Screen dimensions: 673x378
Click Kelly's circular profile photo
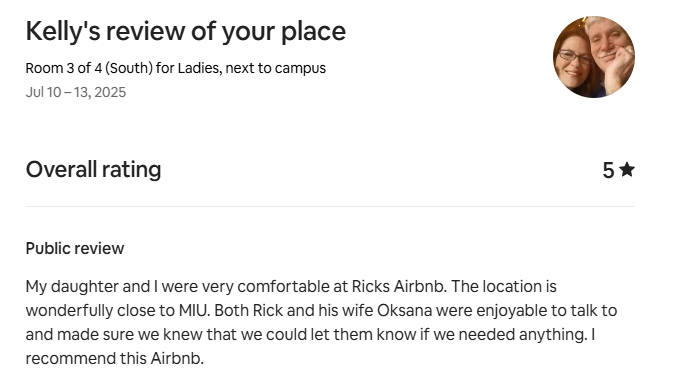(x=594, y=57)
